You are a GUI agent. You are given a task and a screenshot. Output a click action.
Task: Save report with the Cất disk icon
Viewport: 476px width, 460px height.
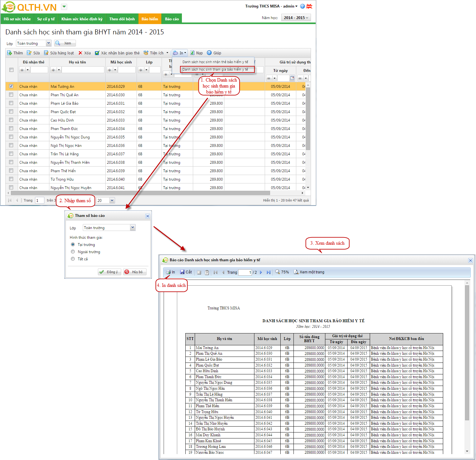pos(182,272)
